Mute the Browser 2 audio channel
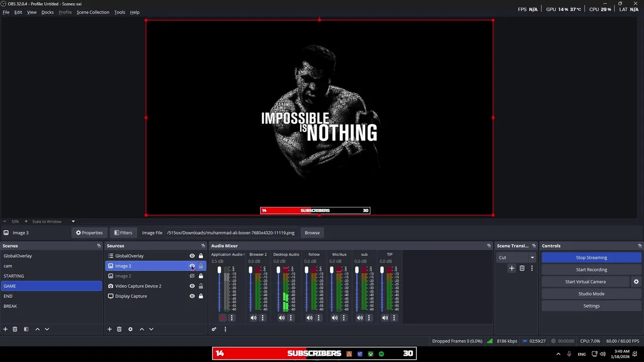 254,318
